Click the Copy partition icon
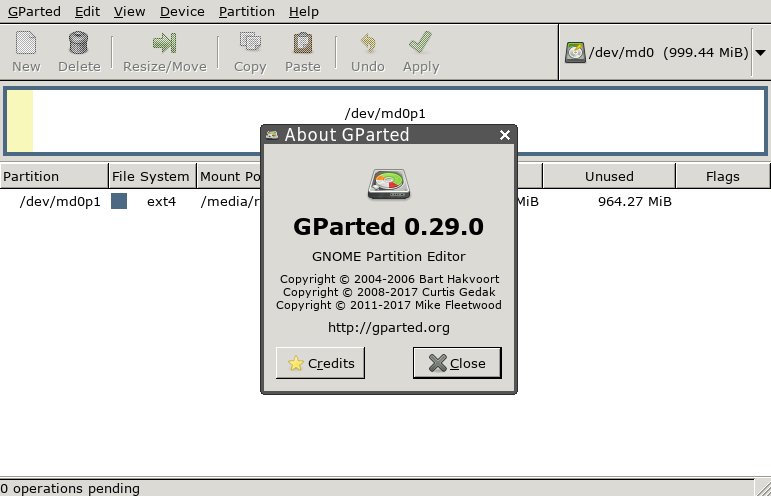 click(250, 42)
